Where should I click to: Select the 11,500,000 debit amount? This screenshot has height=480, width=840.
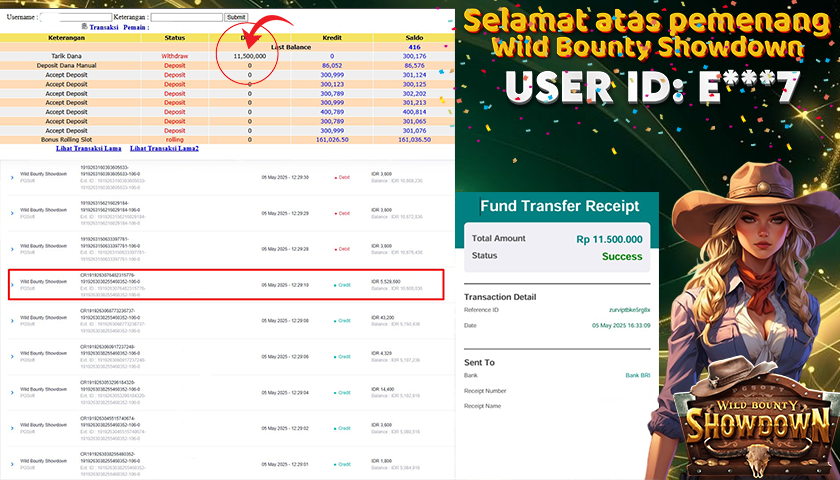tap(250, 56)
